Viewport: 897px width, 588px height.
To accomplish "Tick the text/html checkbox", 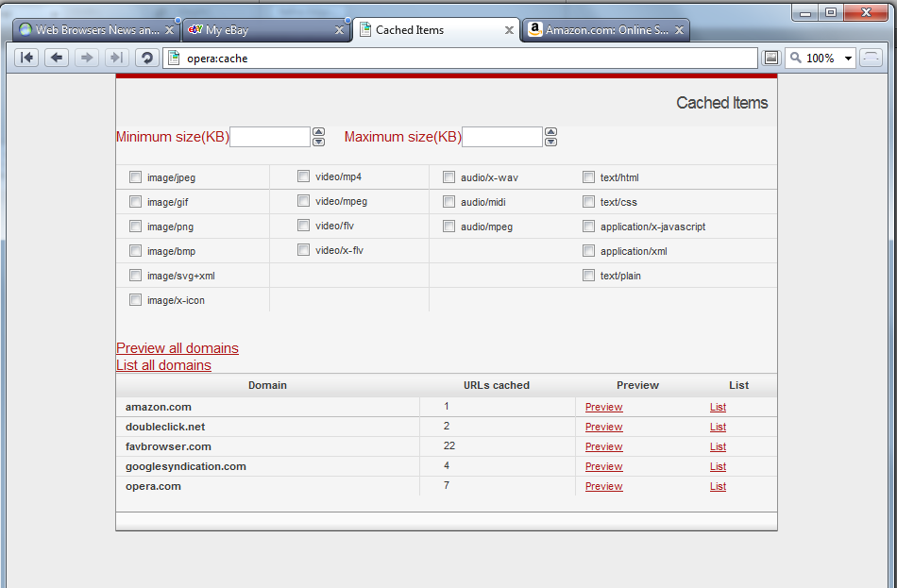I will click(x=589, y=177).
